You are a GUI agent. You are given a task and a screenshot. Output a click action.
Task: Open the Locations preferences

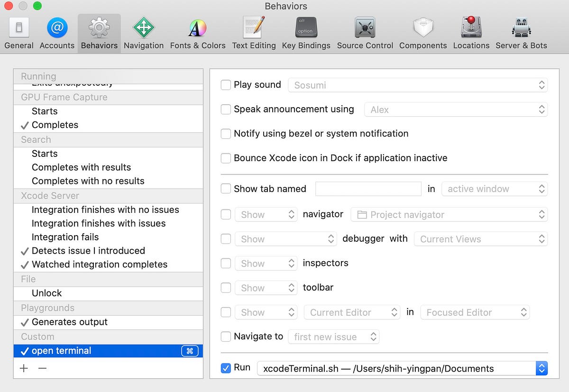tap(471, 31)
